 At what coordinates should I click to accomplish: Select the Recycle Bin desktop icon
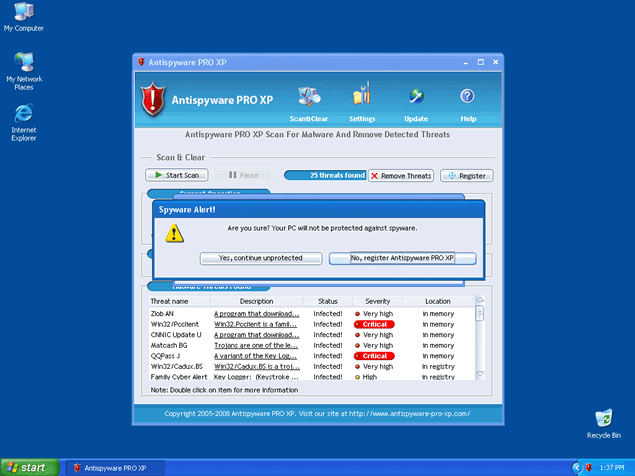(603, 418)
